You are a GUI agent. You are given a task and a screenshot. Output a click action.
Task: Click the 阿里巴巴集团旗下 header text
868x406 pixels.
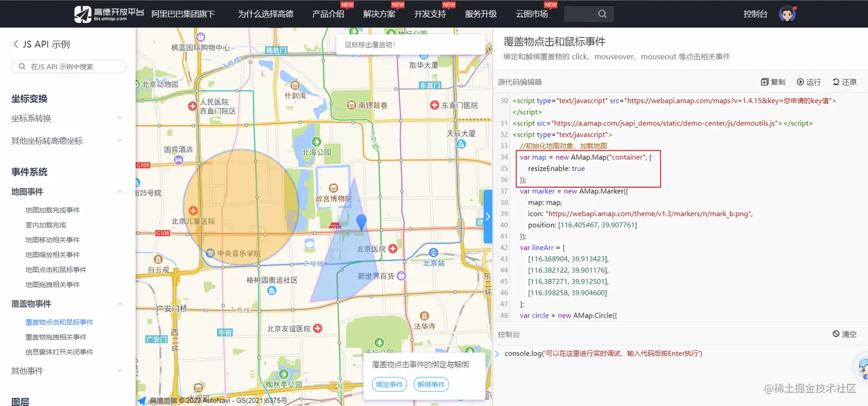pyautogui.click(x=183, y=14)
